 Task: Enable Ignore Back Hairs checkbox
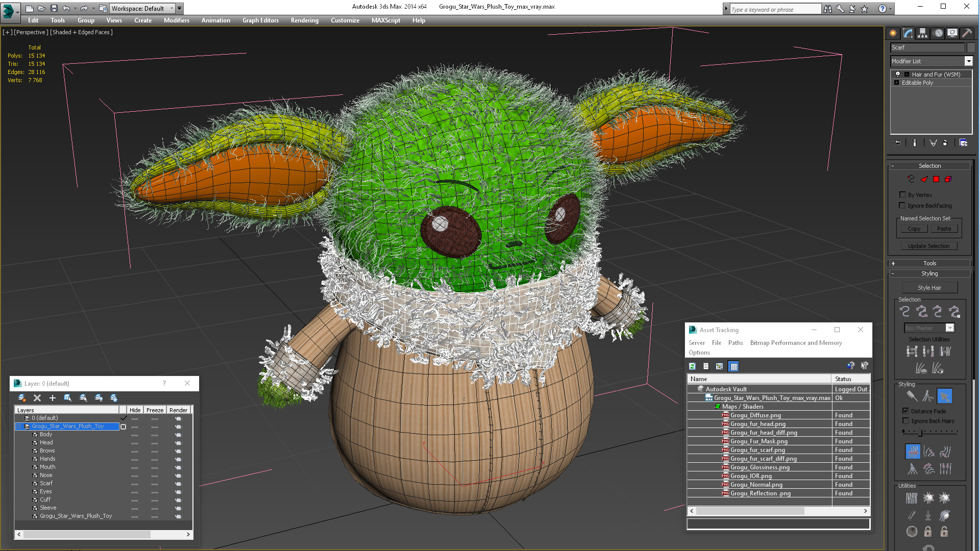click(905, 421)
